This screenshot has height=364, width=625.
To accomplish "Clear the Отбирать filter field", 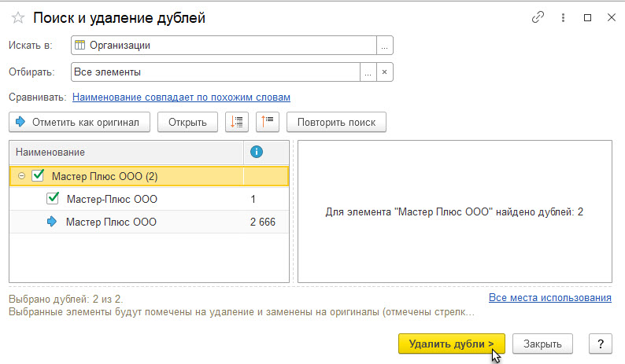I will [x=384, y=72].
